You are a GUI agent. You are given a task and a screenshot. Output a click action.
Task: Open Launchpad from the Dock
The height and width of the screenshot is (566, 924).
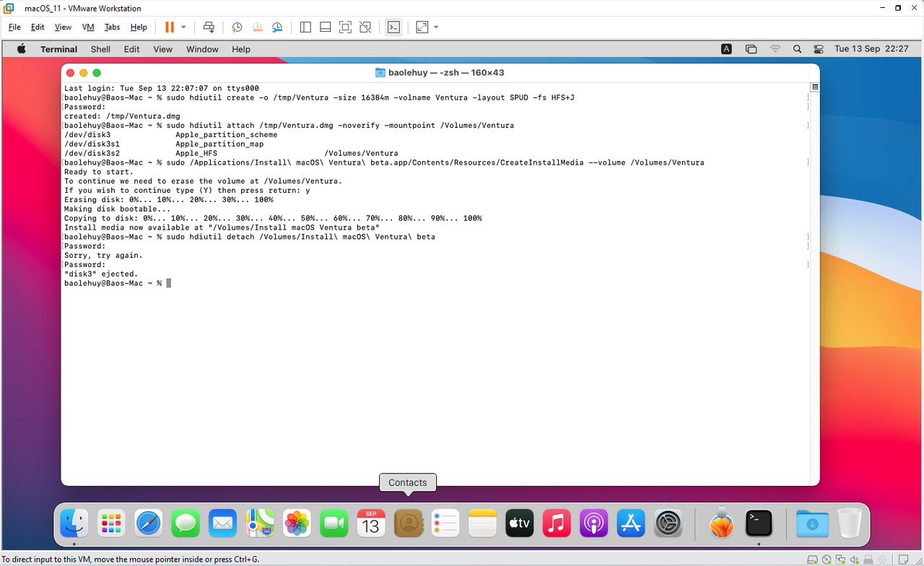point(111,523)
